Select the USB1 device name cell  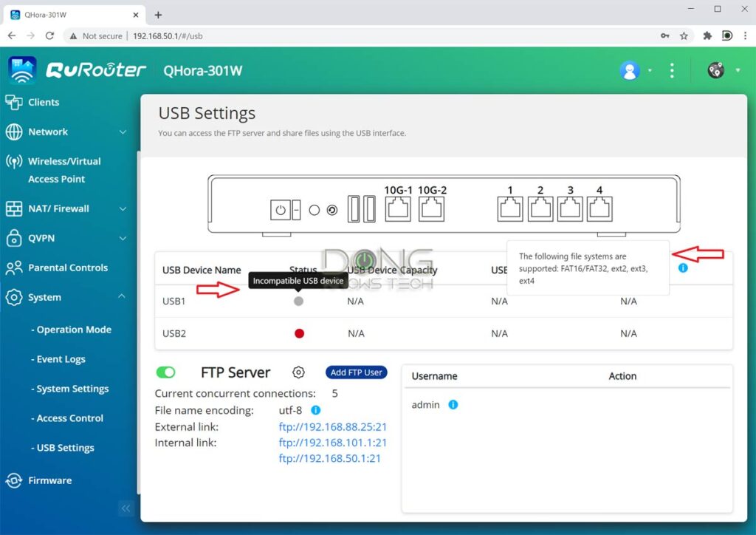click(x=174, y=301)
